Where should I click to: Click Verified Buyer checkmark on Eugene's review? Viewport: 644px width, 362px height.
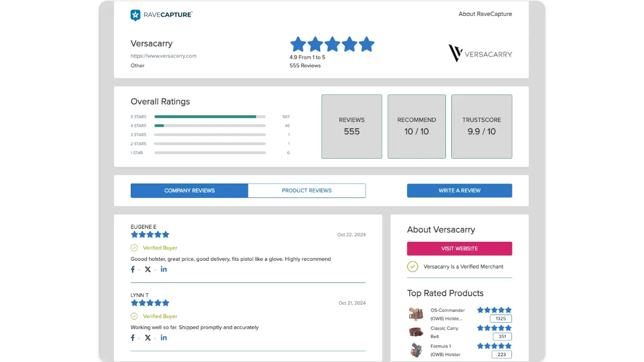(134, 248)
